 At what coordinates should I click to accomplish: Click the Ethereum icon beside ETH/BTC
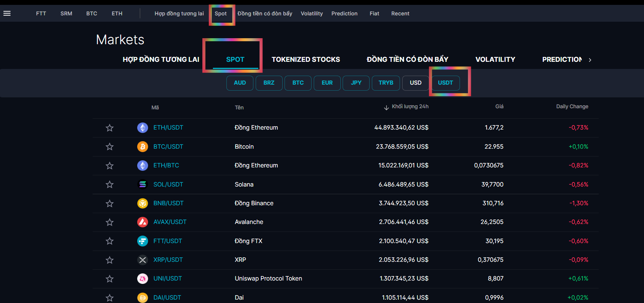click(x=142, y=166)
